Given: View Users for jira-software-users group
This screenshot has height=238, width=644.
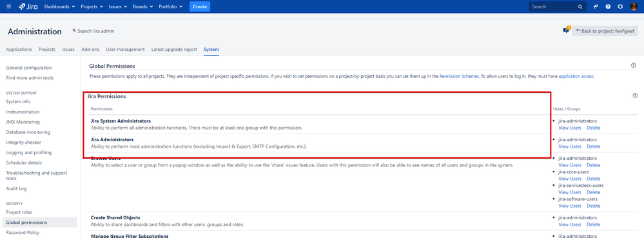Looking at the screenshot, I should coord(570,206).
